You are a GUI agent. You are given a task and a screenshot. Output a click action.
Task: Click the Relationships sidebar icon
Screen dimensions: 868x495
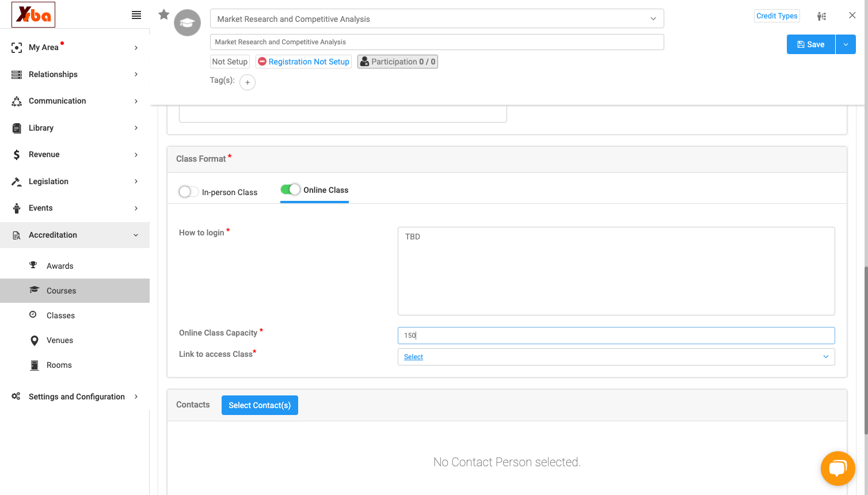point(17,75)
